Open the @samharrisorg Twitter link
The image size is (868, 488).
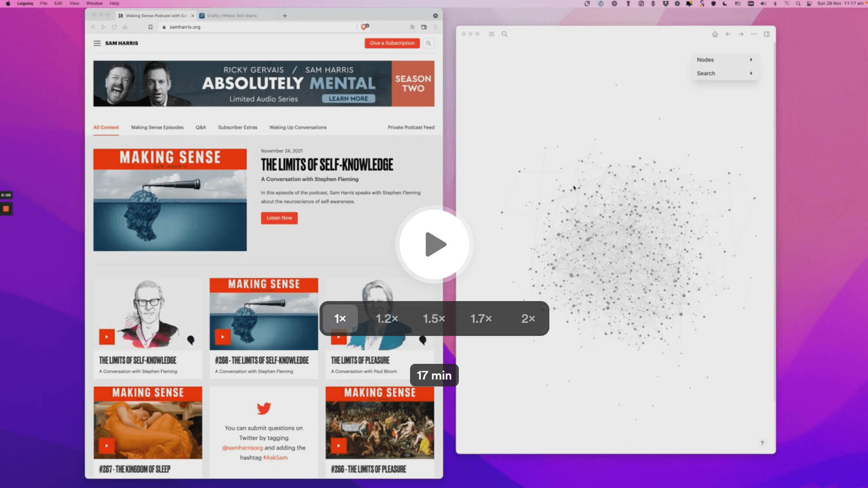242,448
